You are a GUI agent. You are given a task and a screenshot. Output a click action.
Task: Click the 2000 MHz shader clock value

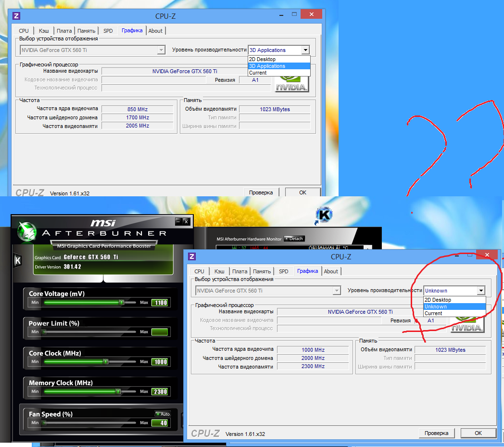(313, 358)
